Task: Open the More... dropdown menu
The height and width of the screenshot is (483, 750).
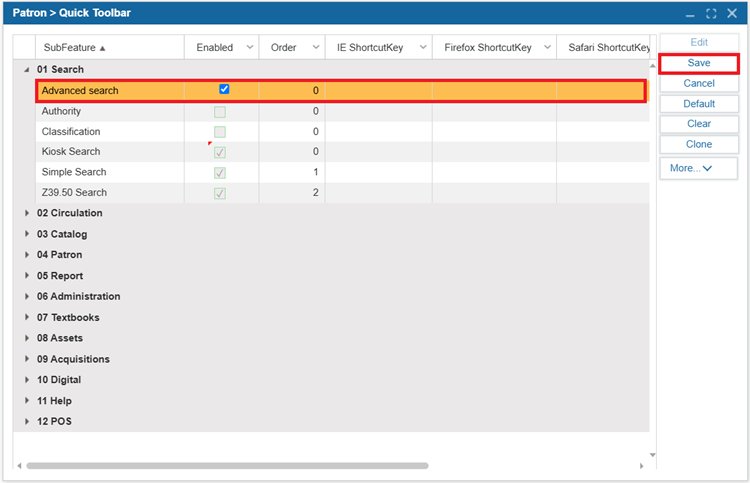Action: click(698, 168)
